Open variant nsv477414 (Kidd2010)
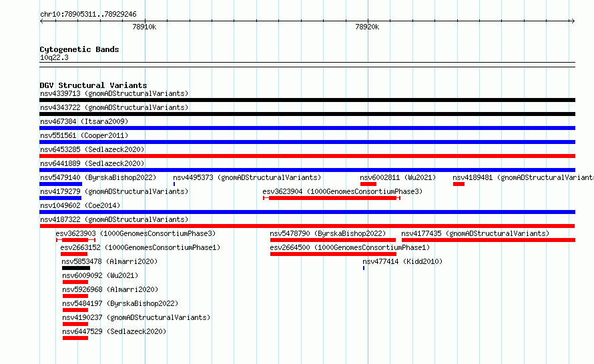This screenshot has height=364, width=594. coord(402,261)
